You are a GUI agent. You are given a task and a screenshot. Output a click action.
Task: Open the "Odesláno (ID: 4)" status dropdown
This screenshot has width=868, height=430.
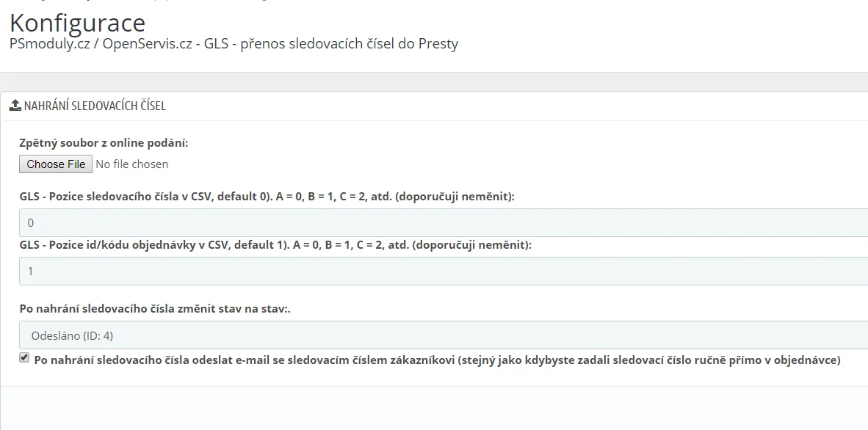pyautogui.click(x=441, y=335)
